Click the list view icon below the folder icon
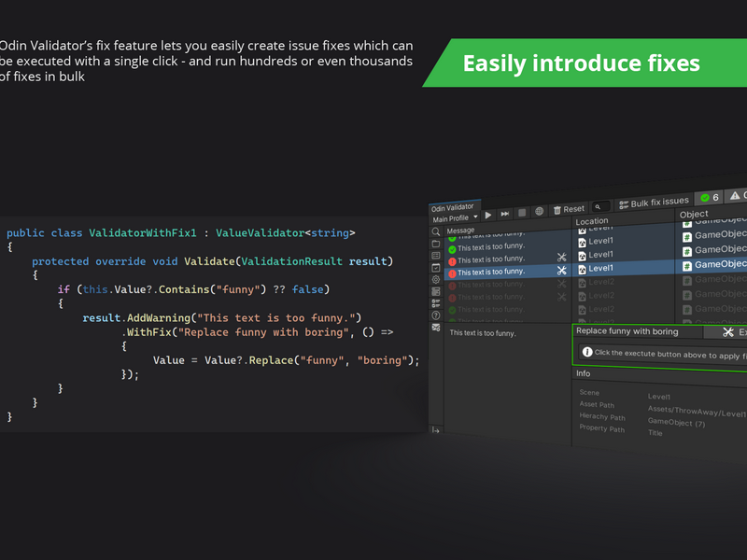Screen dimensions: 747x560 click(436, 256)
